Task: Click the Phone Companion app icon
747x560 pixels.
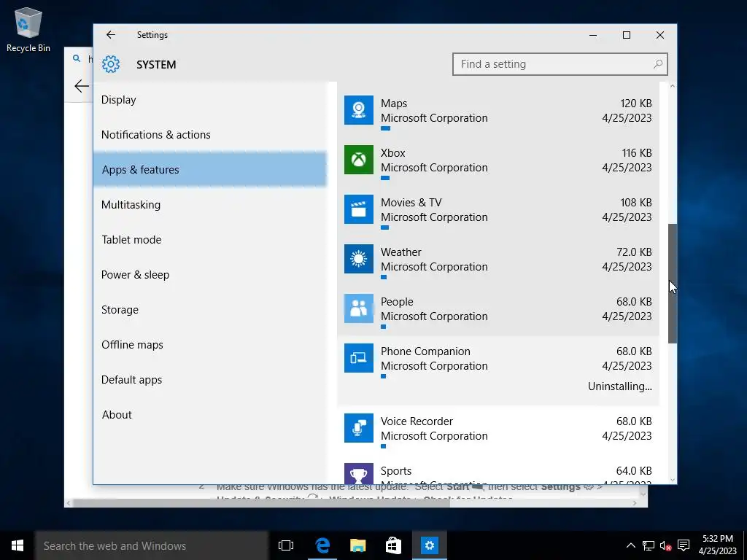Action: 359,357
